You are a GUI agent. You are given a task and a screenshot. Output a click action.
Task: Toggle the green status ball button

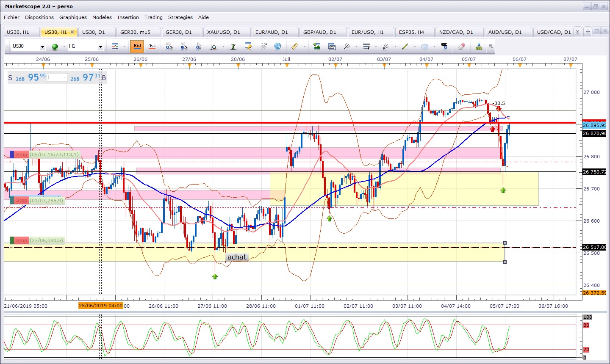55,47
